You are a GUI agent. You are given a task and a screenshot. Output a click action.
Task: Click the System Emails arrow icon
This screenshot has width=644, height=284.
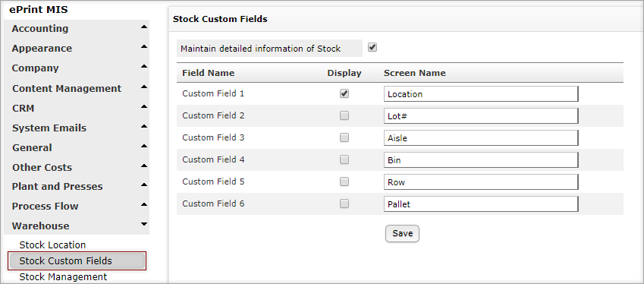pos(144,127)
